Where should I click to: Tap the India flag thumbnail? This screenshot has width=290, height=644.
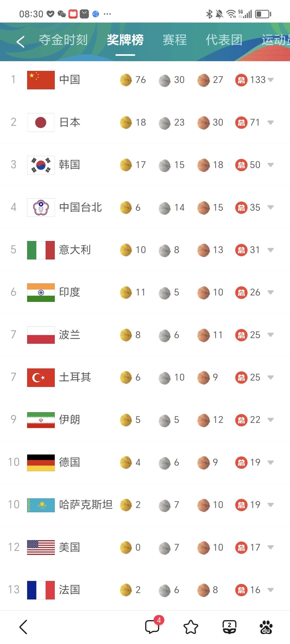[41, 292]
